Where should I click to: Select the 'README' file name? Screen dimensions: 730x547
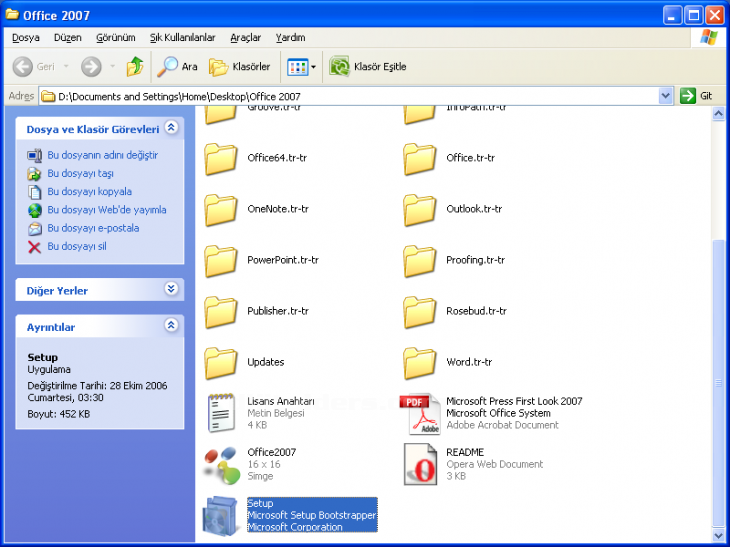[465, 452]
